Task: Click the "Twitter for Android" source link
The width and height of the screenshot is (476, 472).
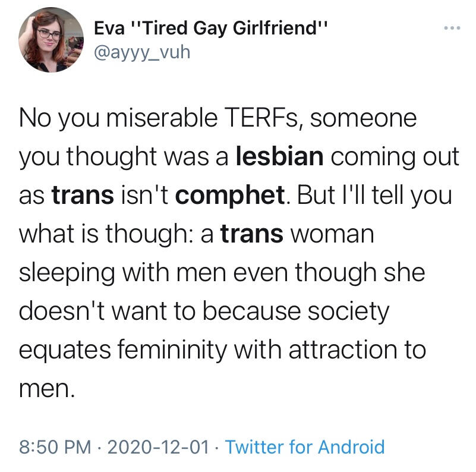Action: click(305, 446)
